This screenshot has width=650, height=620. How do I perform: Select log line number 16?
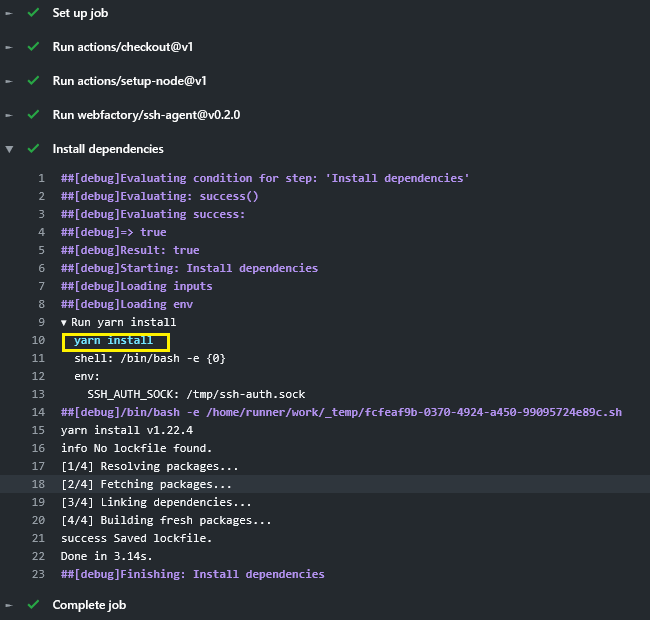pos(38,448)
